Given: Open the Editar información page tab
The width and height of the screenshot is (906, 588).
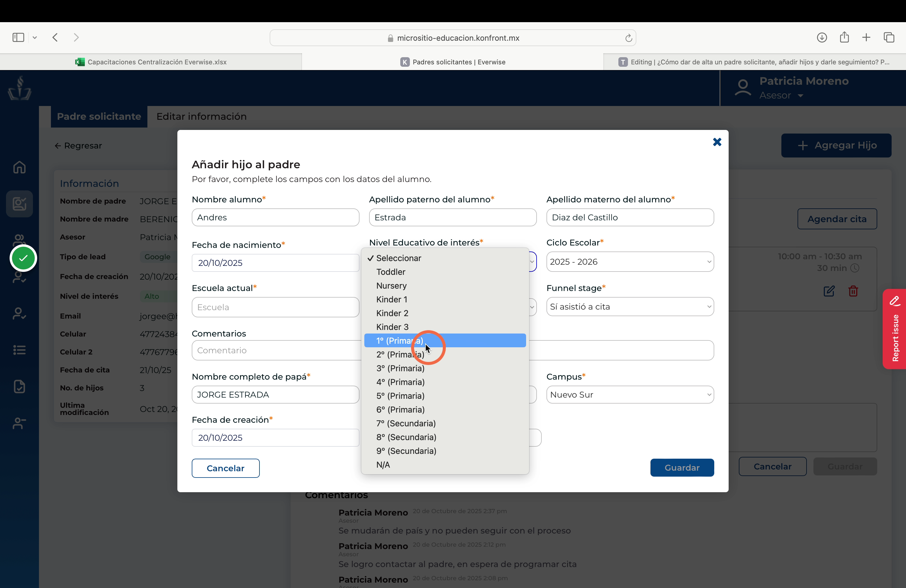Looking at the screenshot, I should pyautogui.click(x=201, y=116).
